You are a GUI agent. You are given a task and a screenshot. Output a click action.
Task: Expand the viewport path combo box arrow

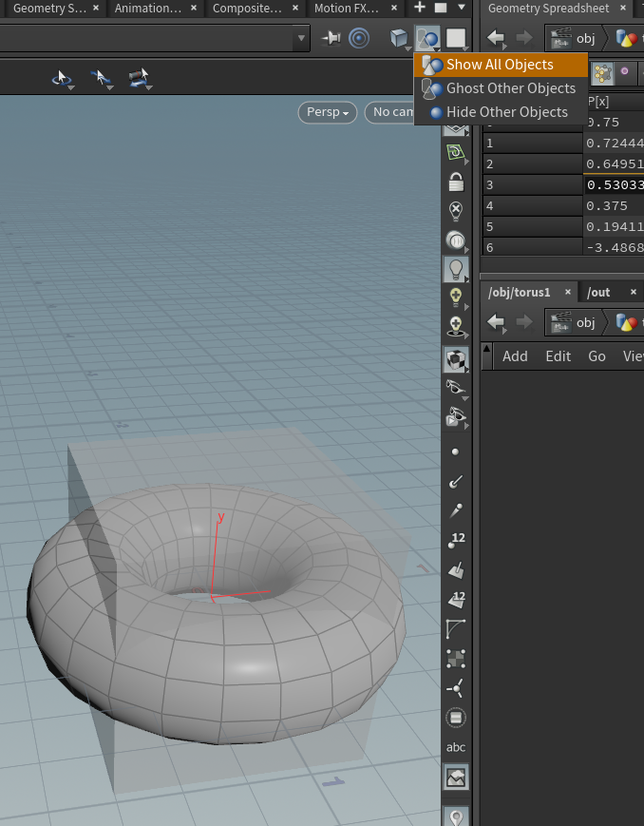302,38
